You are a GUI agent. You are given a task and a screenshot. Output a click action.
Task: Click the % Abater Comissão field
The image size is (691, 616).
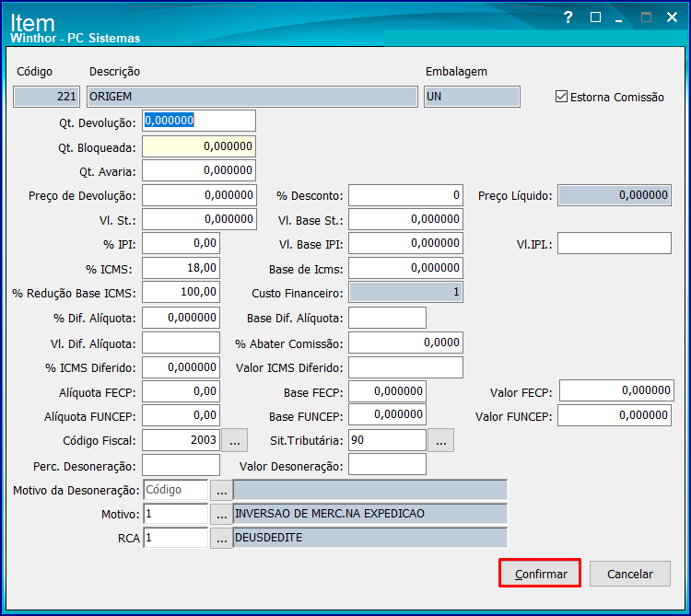tap(405, 343)
